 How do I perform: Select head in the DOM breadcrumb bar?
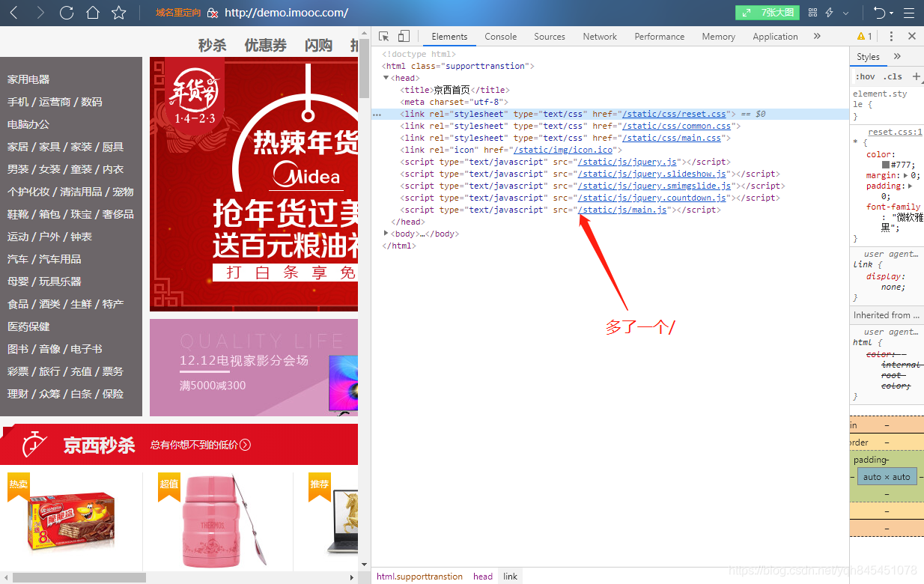483,577
